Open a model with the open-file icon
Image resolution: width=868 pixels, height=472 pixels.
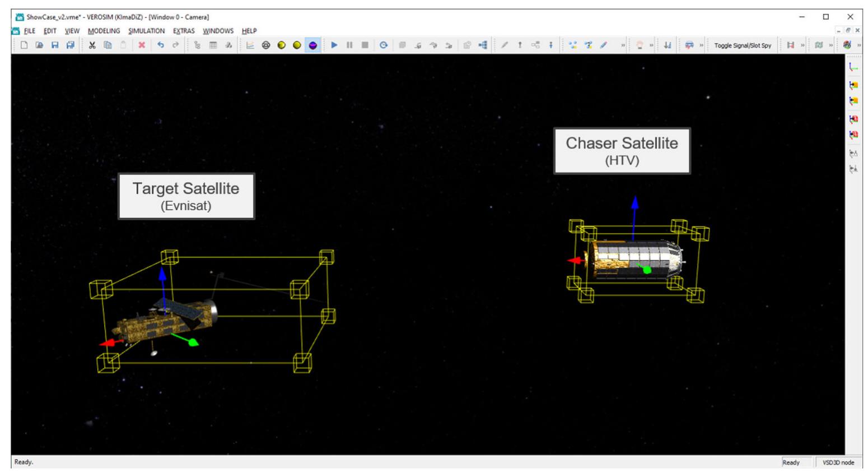point(39,45)
